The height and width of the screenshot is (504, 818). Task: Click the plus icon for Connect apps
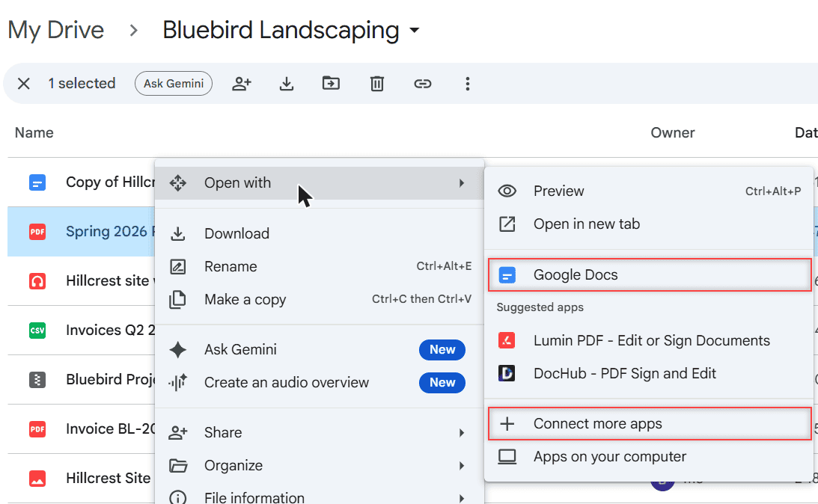coord(507,424)
